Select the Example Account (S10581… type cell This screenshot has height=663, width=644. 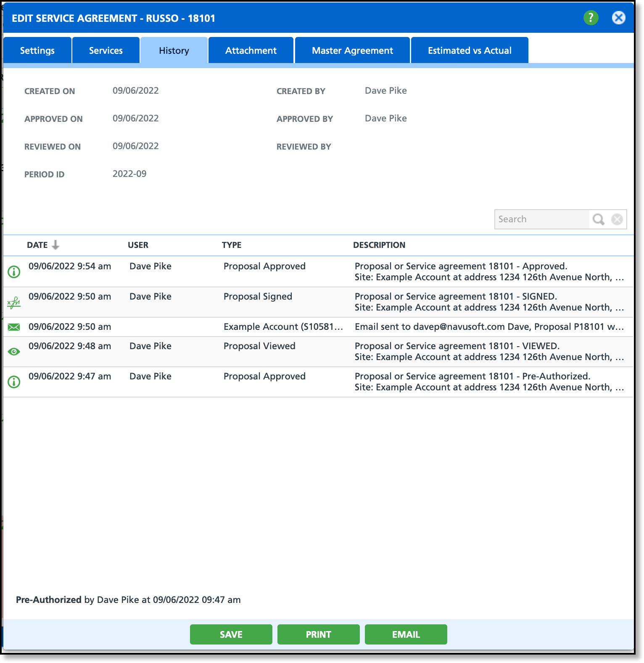283,327
